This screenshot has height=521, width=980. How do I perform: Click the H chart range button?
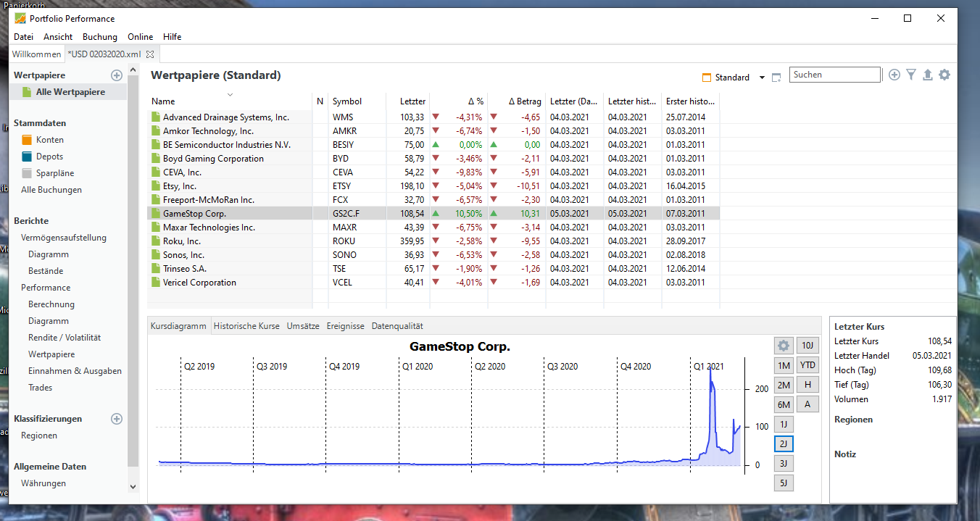807,385
